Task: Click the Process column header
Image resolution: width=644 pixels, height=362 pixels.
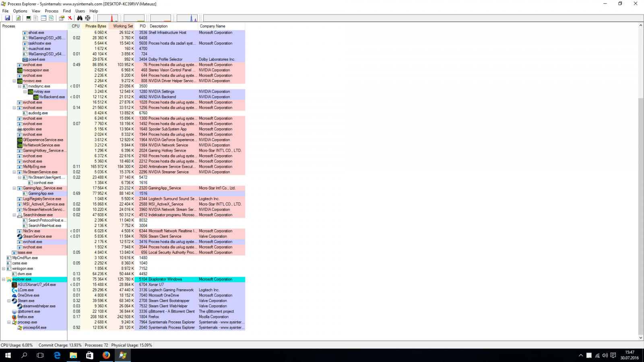Action: pos(34,26)
